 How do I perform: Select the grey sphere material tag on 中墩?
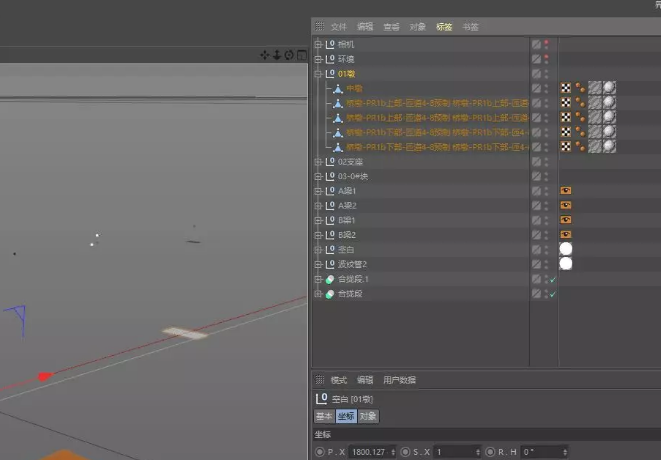pyautogui.click(x=609, y=88)
